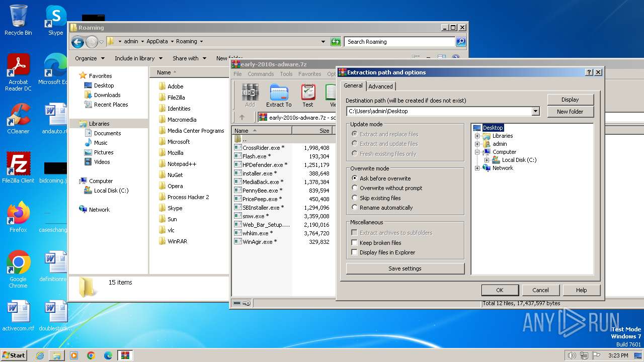Open FileZilla Client desktop icon
Viewport: 644px width, 362px height.
(18, 168)
